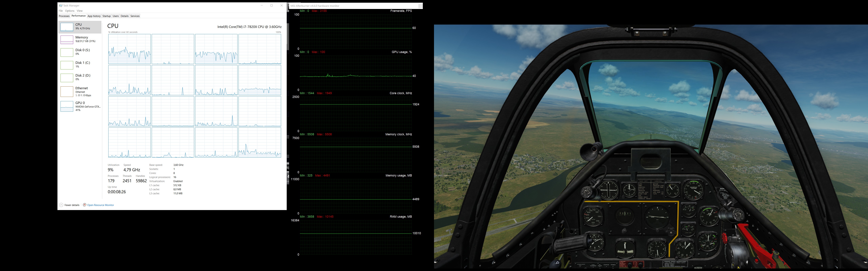Viewport: 868px width, 271px height.
Task: Switch to the Services tab
Action: 135,16
